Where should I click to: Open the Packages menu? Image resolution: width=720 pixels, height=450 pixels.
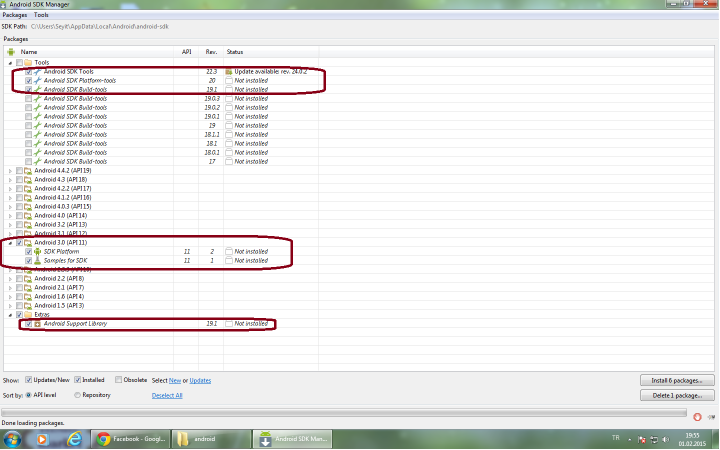(15, 15)
